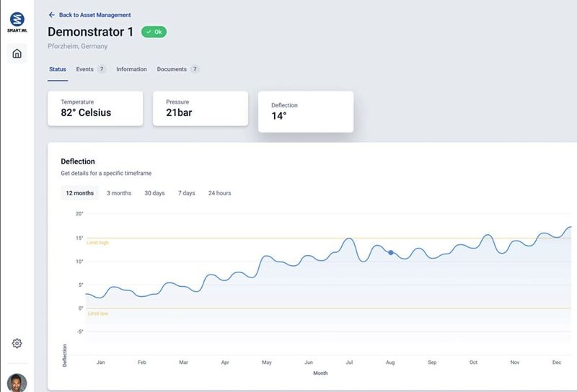The width and height of the screenshot is (577, 392).
Task: Open the settings gear icon
Action: point(17,344)
